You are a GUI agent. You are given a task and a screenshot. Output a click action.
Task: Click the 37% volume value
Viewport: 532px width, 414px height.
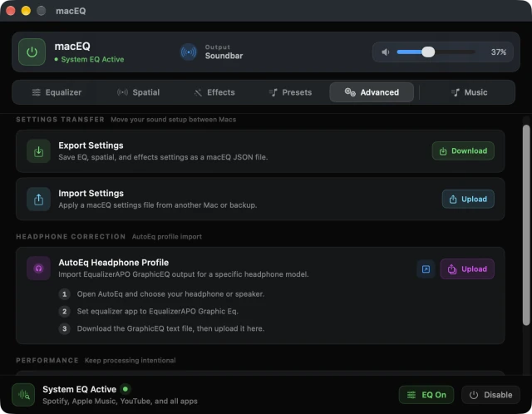499,52
